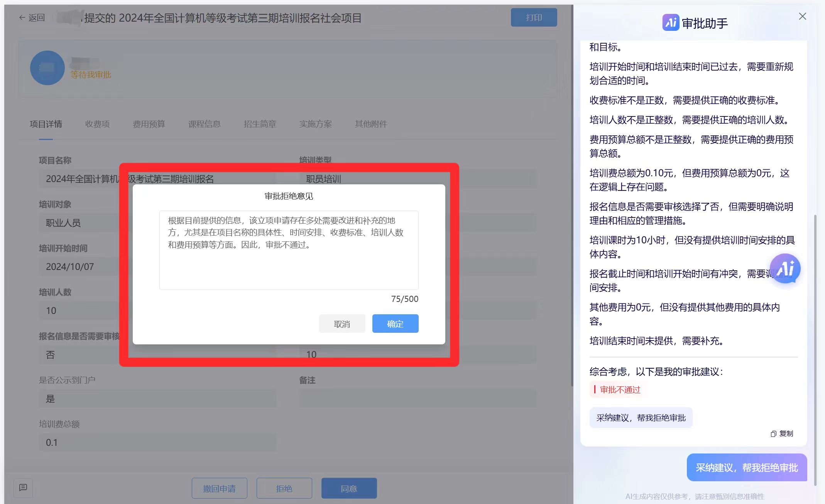This screenshot has width=825, height=504.
Task: Click the 审批不通过 recommendation label
Action: pyautogui.click(x=620, y=389)
